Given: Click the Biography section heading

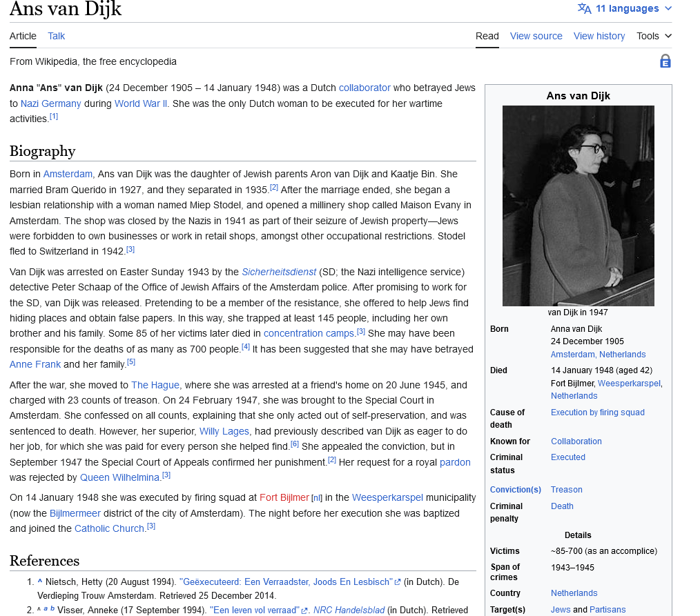Looking at the screenshot, I should click(42, 151).
